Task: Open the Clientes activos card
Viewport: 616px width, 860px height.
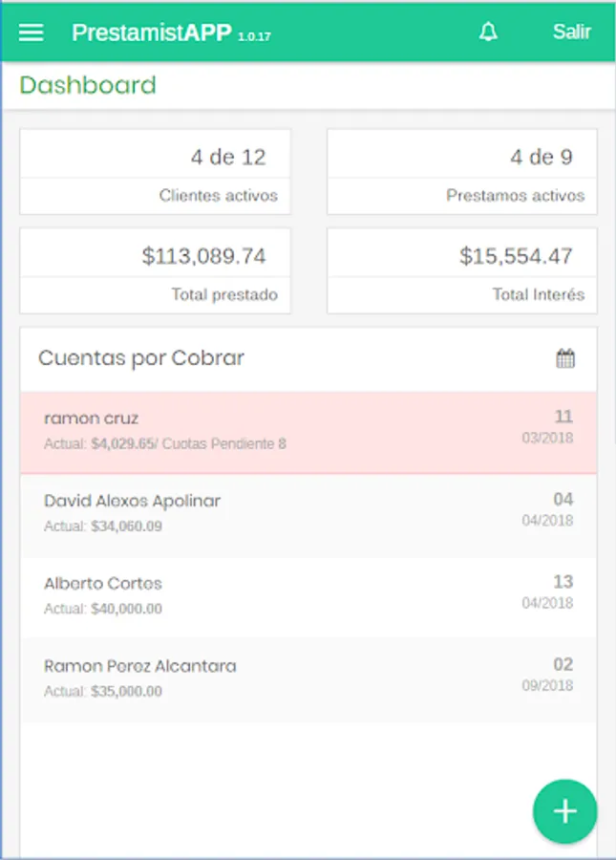Action: pos(155,172)
